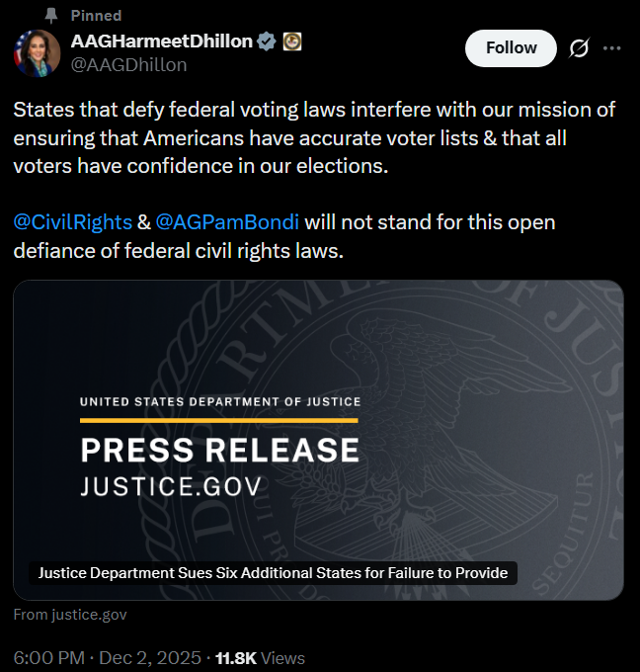Click "UNITED STATES DEPARTMENT OF JUSTICE" card text

click(x=219, y=402)
